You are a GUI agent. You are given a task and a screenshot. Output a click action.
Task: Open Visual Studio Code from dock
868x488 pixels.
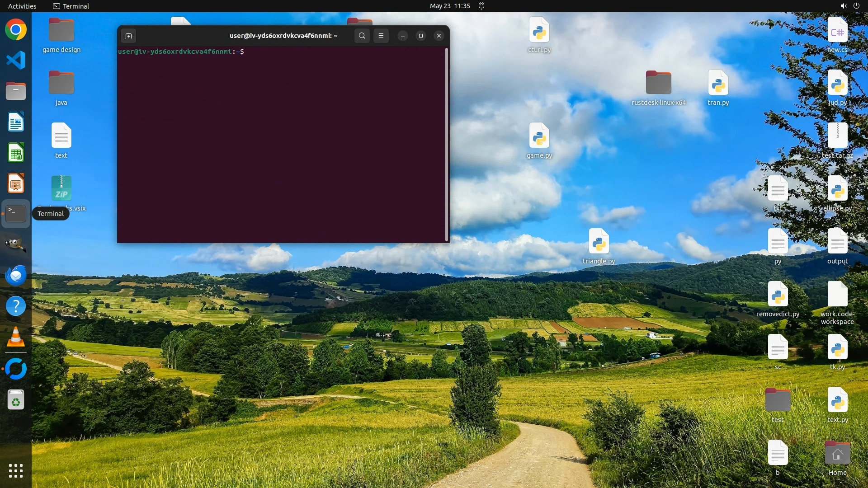16,60
